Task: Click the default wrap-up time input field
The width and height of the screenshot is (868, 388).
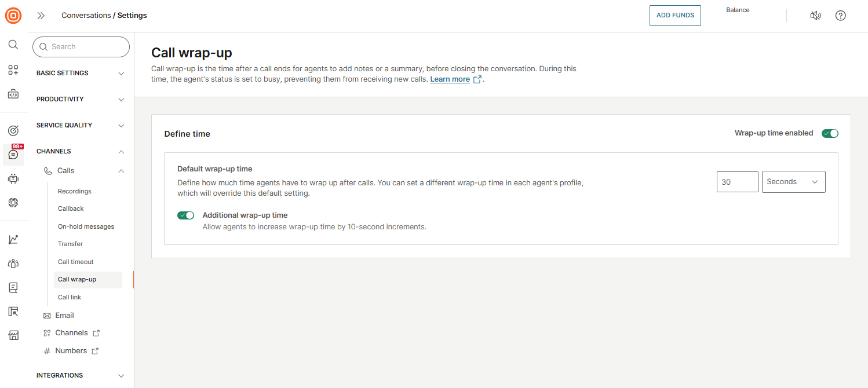Action: click(x=737, y=182)
